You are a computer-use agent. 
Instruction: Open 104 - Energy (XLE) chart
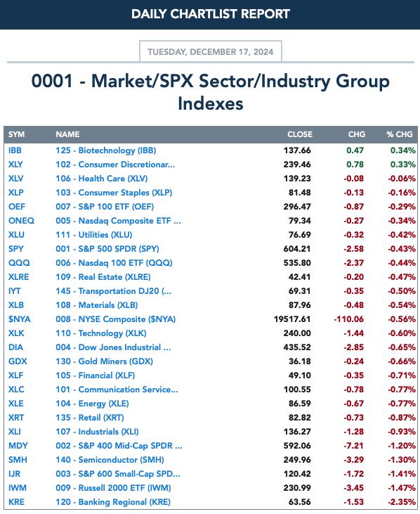click(x=92, y=404)
